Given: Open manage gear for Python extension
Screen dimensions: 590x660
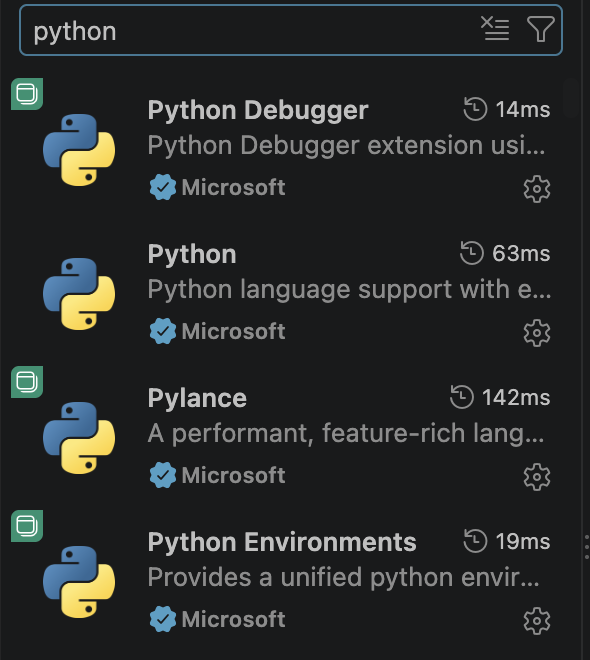Looking at the screenshot, I should click(x=537, y=333).
